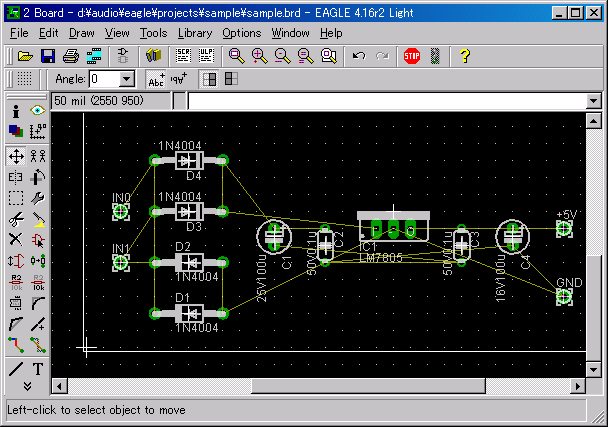Viewport: 608px width, 427px height.
Task: Click the red STOP icon
Action: pos(412,56)
